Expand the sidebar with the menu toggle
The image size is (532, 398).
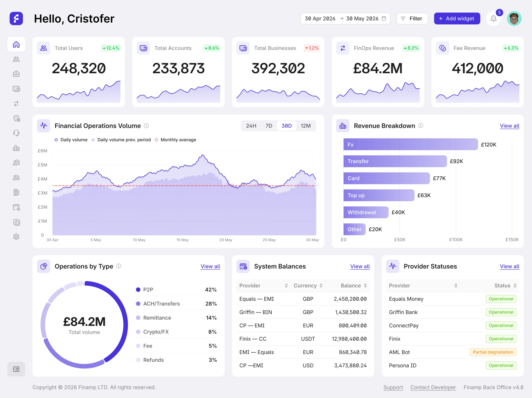pyautogui.click(x=16, y=369)
